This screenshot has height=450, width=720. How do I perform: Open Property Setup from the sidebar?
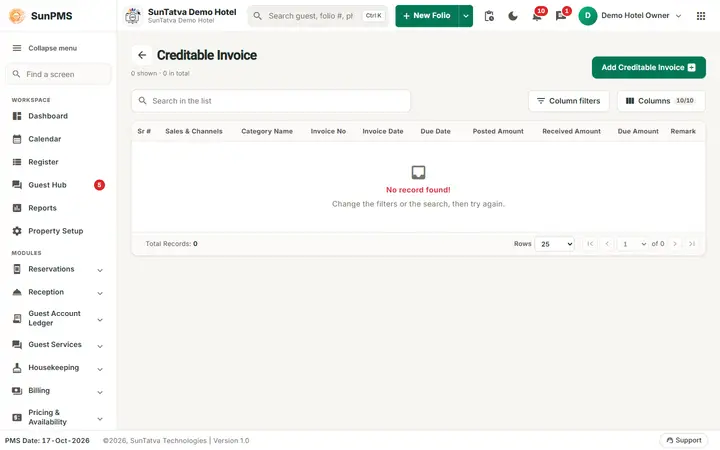58,231
